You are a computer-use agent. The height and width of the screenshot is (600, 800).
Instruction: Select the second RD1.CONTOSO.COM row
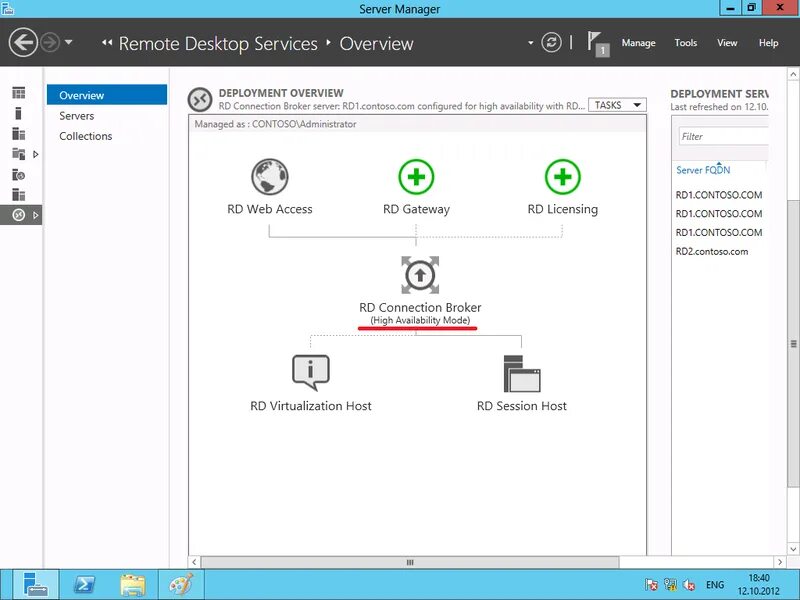(719, 214)
